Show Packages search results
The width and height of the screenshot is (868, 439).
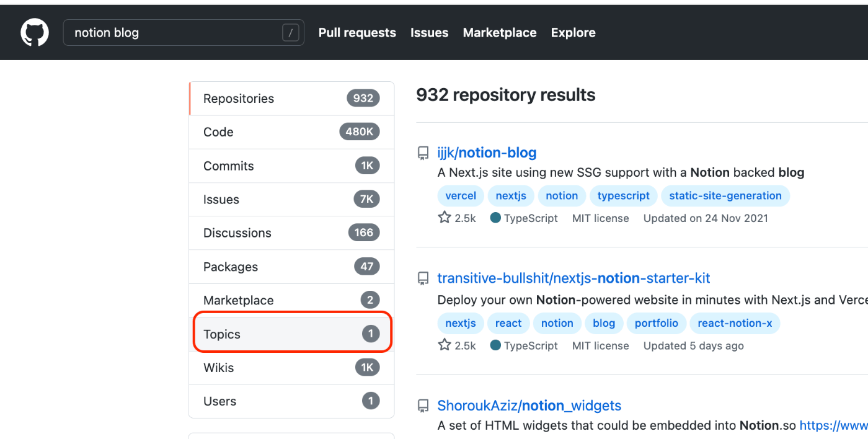point(291,267)
